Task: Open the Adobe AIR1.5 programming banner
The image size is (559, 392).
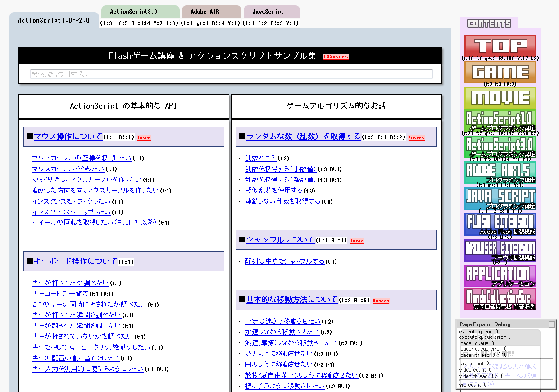Action: click(500, 172)
